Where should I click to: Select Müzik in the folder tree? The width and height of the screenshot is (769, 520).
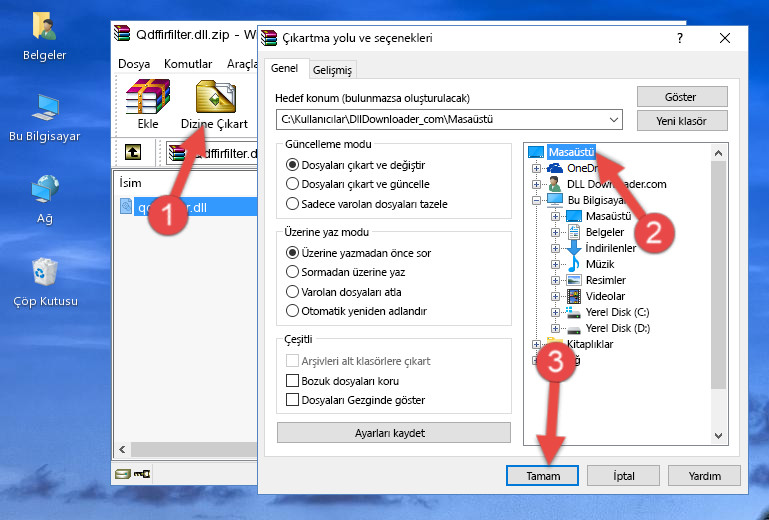600,264
